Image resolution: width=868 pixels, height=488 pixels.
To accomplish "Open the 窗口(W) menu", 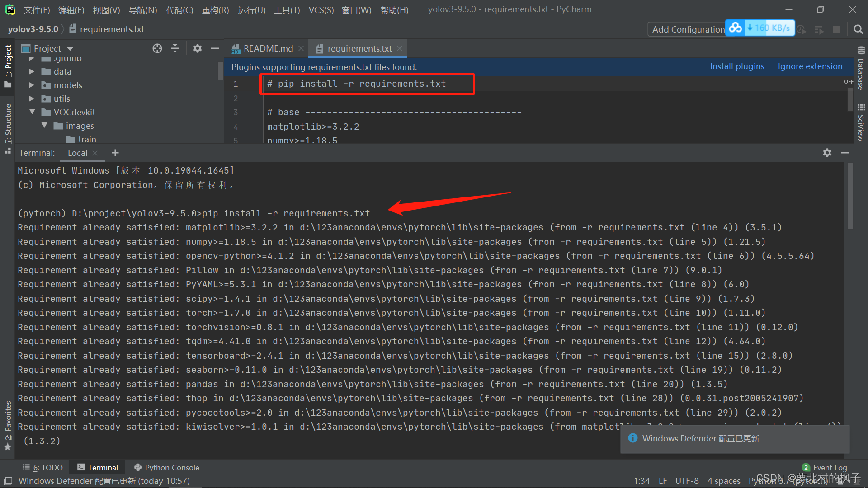I will click(x=356, y=10).
